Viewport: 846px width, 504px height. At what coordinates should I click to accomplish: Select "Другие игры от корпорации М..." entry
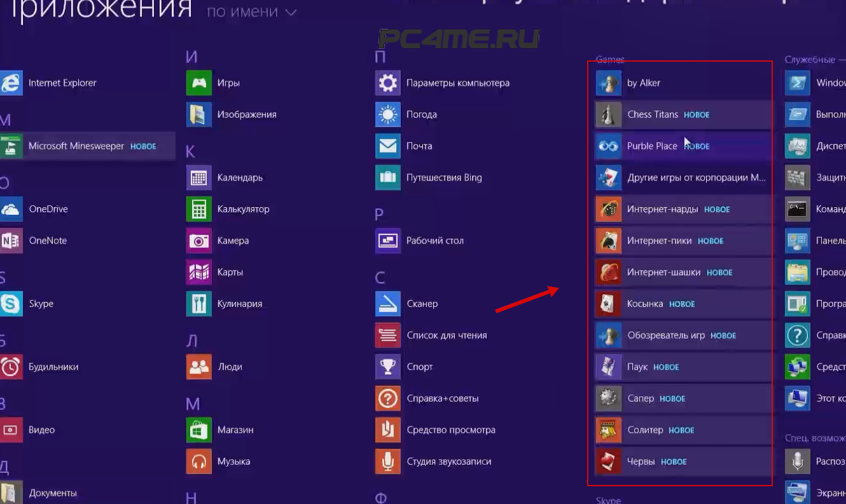click(683, 177)
